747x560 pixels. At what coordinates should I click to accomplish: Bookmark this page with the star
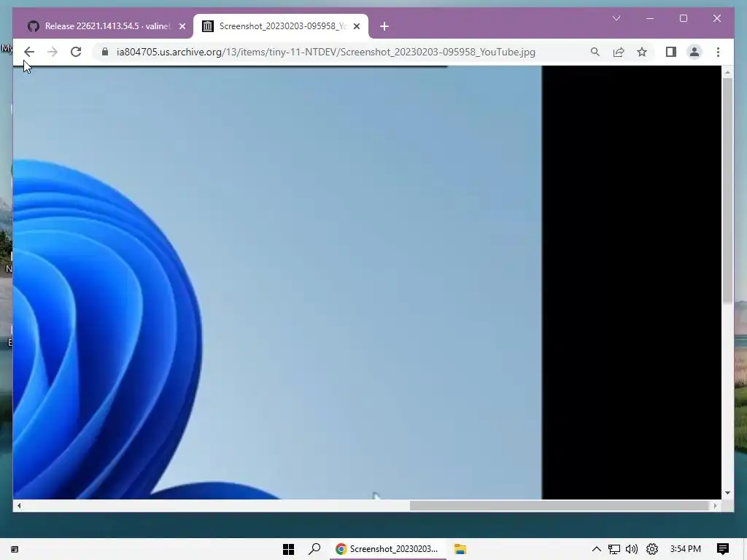(x=642, y=52)
